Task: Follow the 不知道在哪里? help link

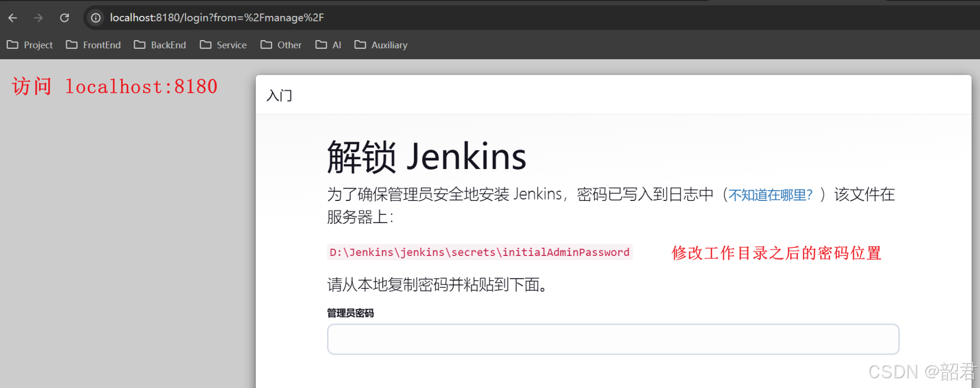Action: point(771,195)
